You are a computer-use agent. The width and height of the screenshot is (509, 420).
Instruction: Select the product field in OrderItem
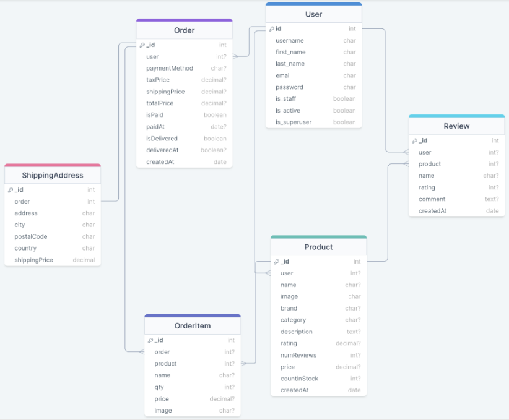tap(193, 364)
